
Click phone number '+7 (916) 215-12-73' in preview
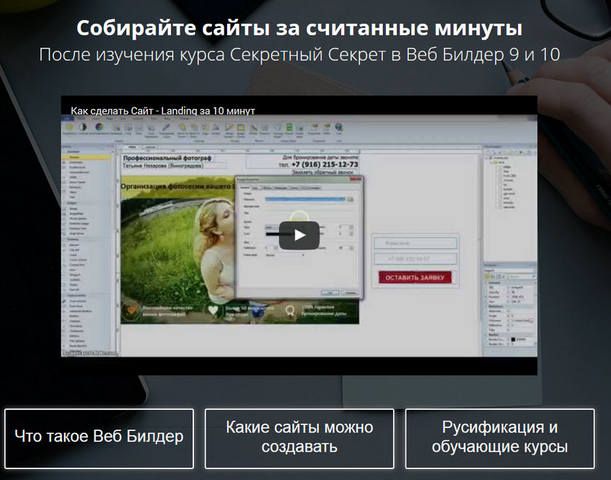pos(325,164)
